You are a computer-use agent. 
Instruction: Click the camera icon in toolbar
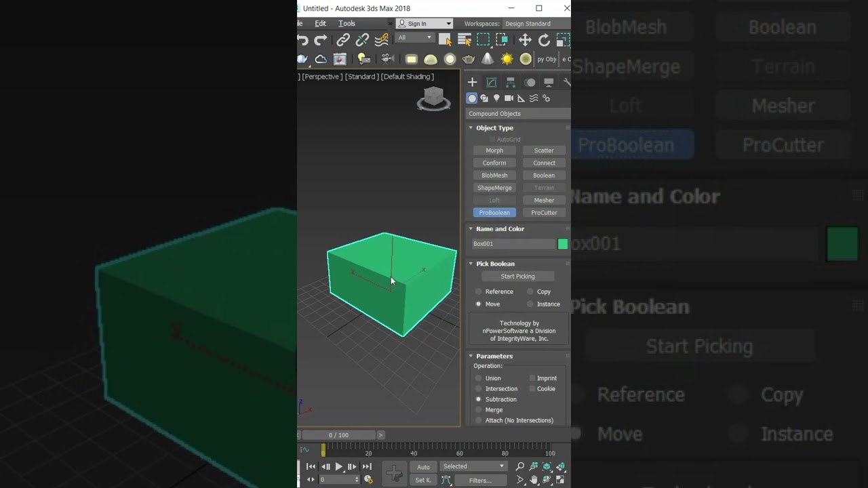tap(387, 59)
